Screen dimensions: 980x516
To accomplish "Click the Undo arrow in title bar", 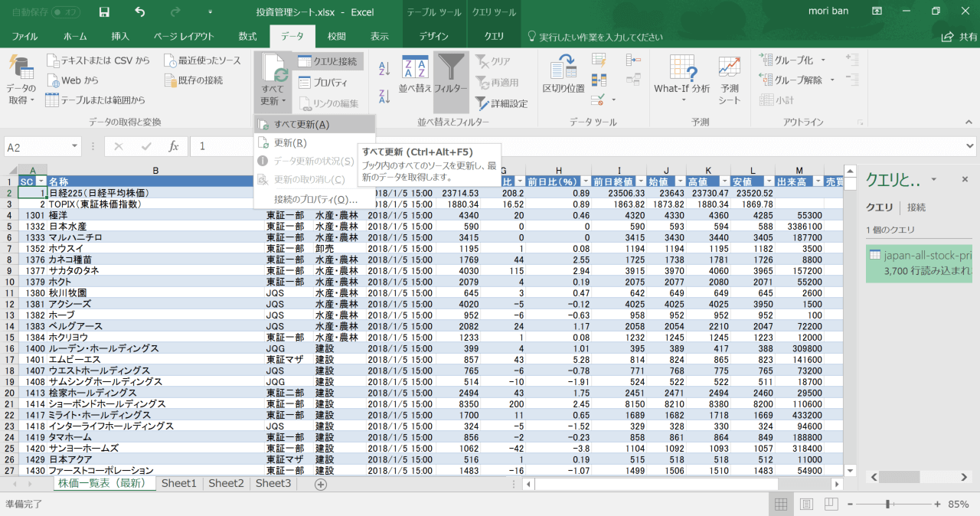I will (139, 12).
